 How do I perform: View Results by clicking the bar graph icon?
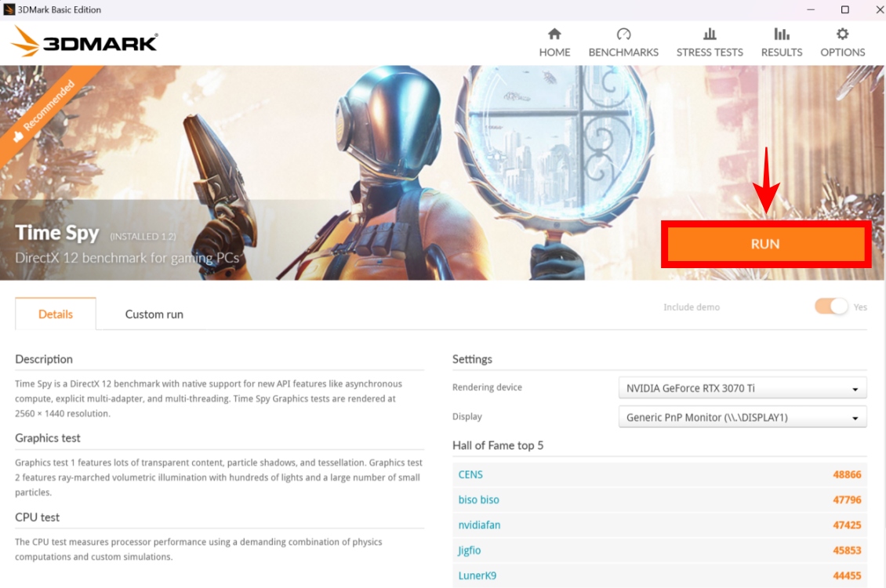pyautogui.click(x=781, y=41)
